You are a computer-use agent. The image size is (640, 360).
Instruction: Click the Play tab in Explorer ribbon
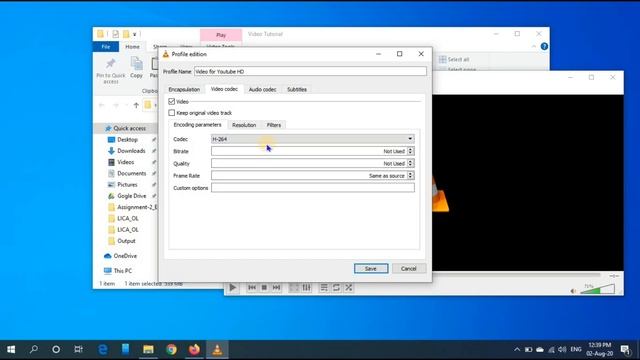221,35
